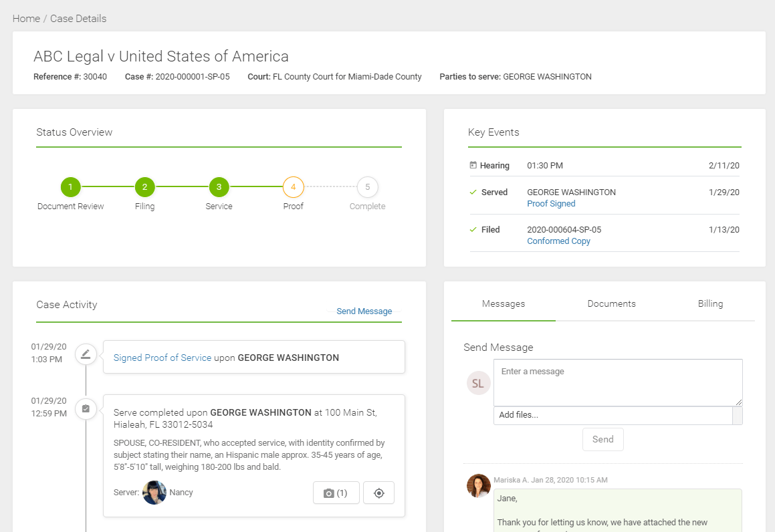Open the camera photo attachment button
Screen dimensions: 775x532
coord(336,493)
